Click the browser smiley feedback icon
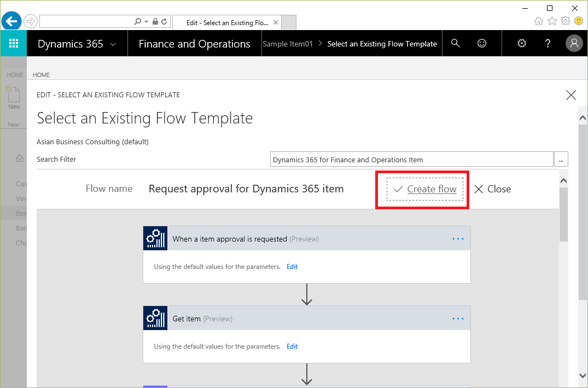This screenshot has width=588, height=388. (579, 21)
